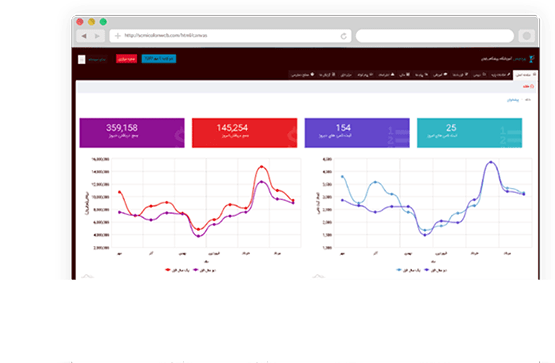
Task: Click the first light blue point on the right chart
Action: coord(342,177)
